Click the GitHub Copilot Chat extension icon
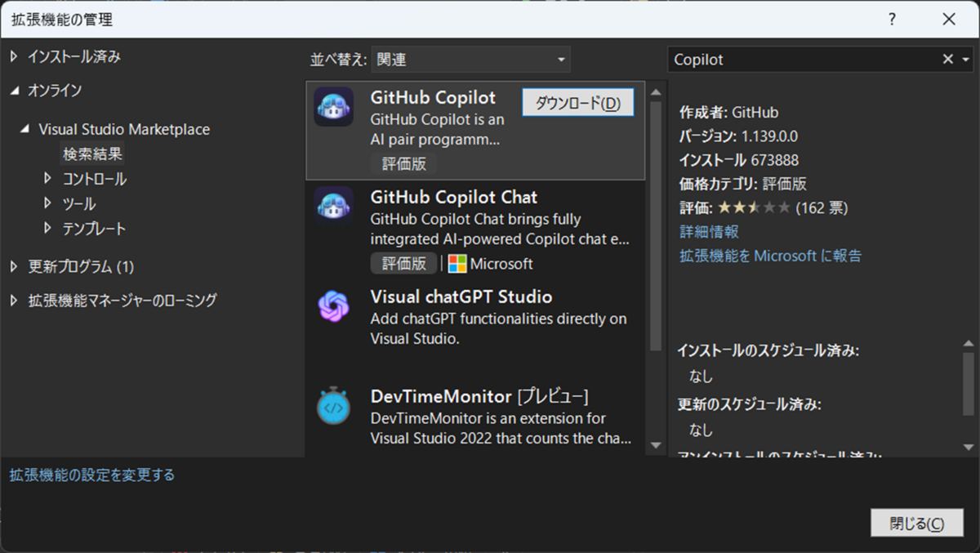 coord(333,206)
